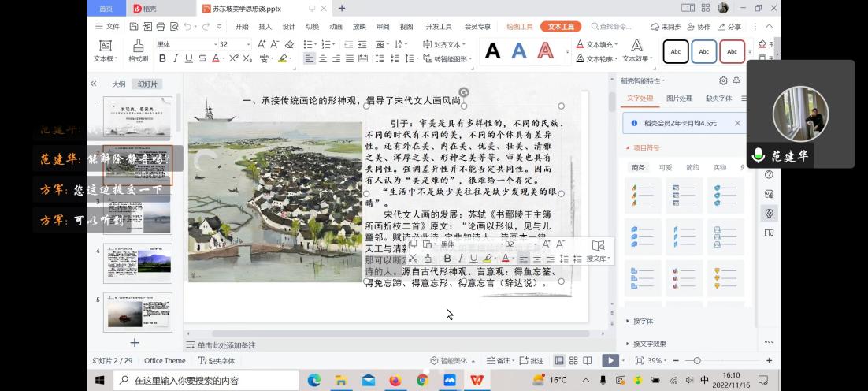Image resolution: width=868 pixels, height=391 pixels.
Task: Open the 设计 ribbon tab
Action: point(289,27)
